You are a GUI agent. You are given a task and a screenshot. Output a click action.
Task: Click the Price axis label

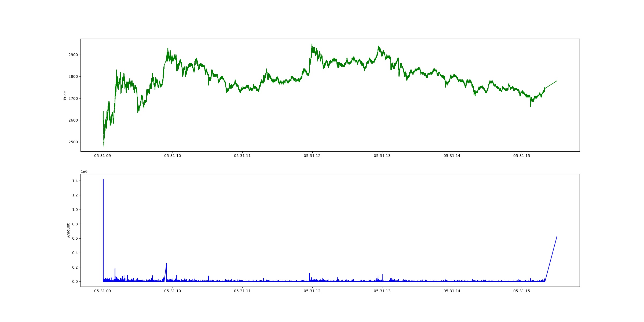pyautogui.click(x=65, y=96)
